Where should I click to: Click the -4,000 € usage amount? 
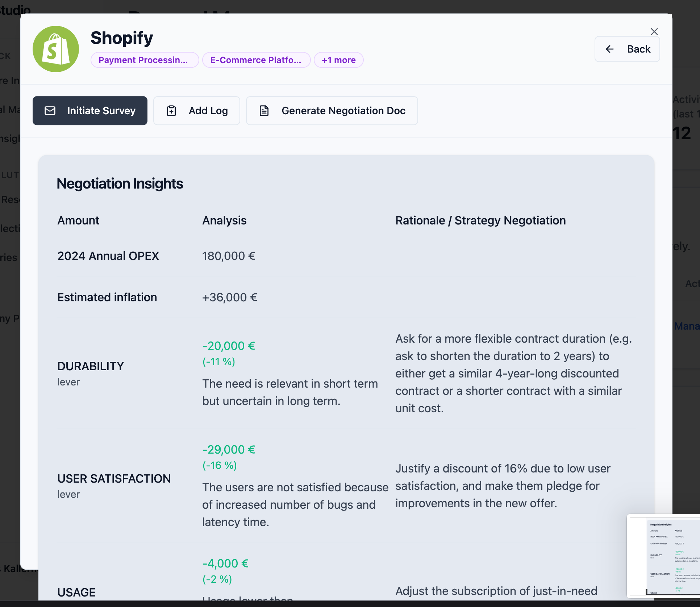pyautogui.click(x=225, y=563)
